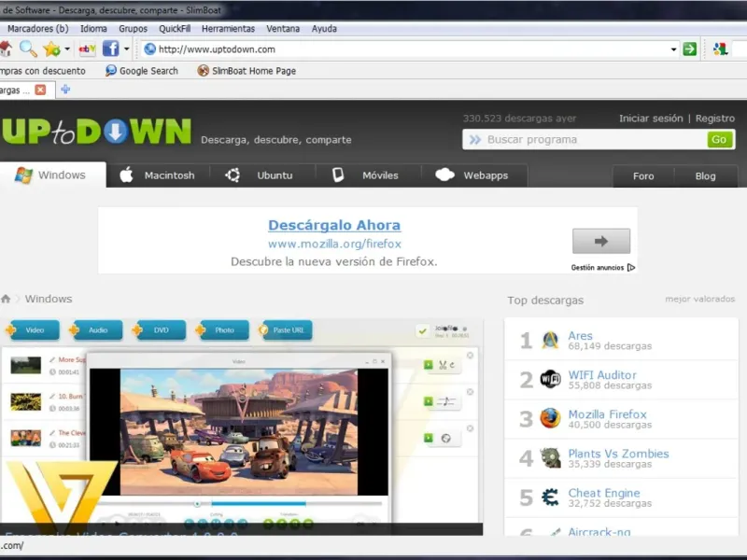747x560 pixels.
Task: Expand the Facebook dropdown arrow
Action: pos(126,49)
